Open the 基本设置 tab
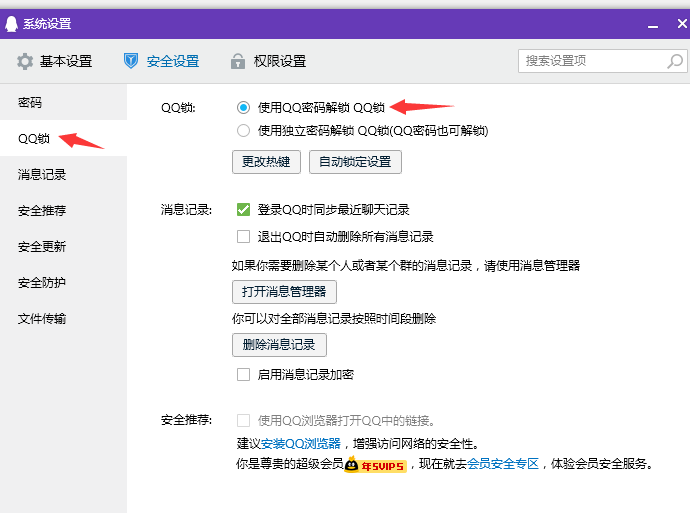690x513 pixels. point(55,61)
